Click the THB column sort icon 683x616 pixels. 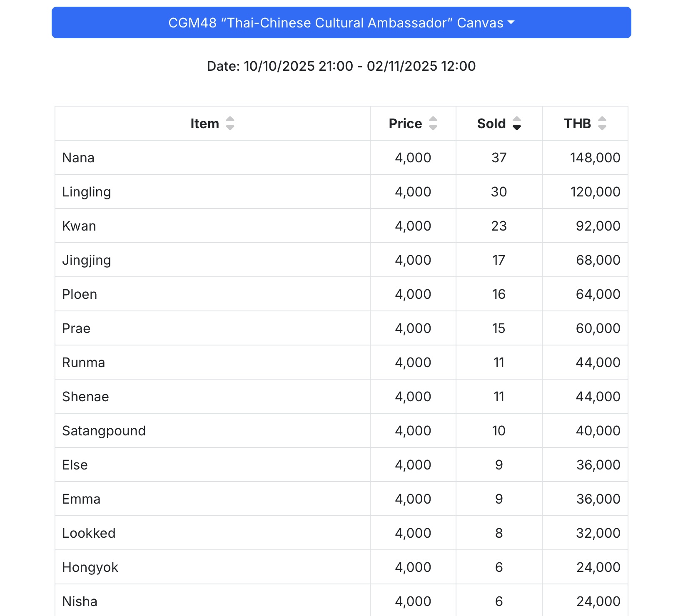(x=602, y=124)
